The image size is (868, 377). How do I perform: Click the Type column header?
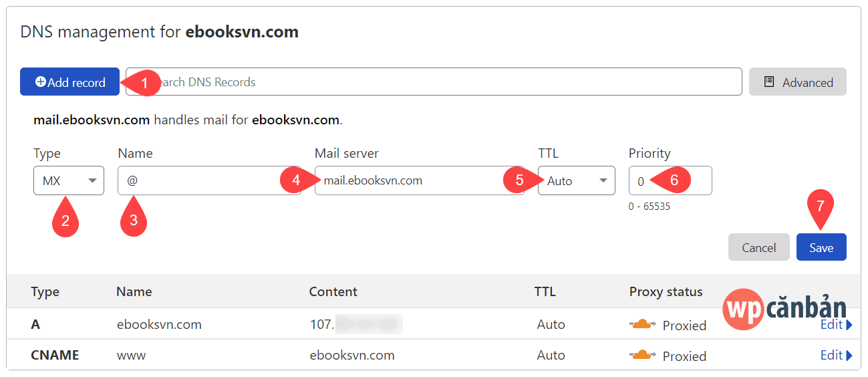coord(45,292)
